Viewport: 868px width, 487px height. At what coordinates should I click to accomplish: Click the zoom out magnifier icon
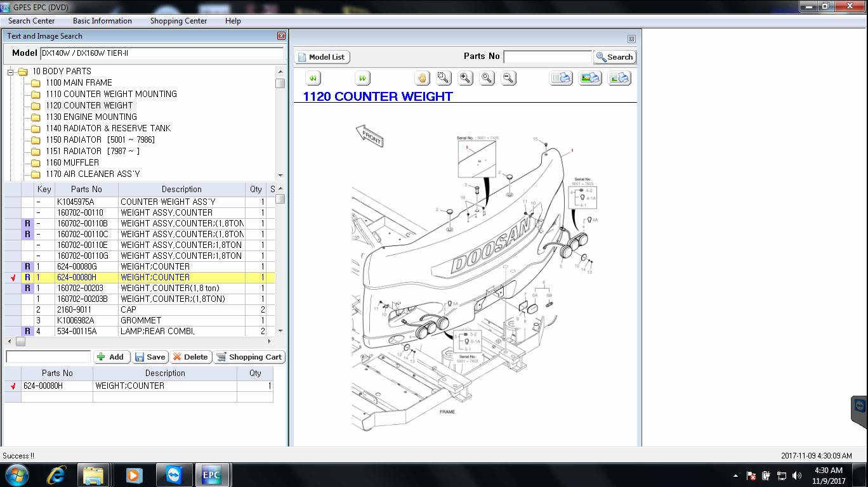(x=508, y=78)
